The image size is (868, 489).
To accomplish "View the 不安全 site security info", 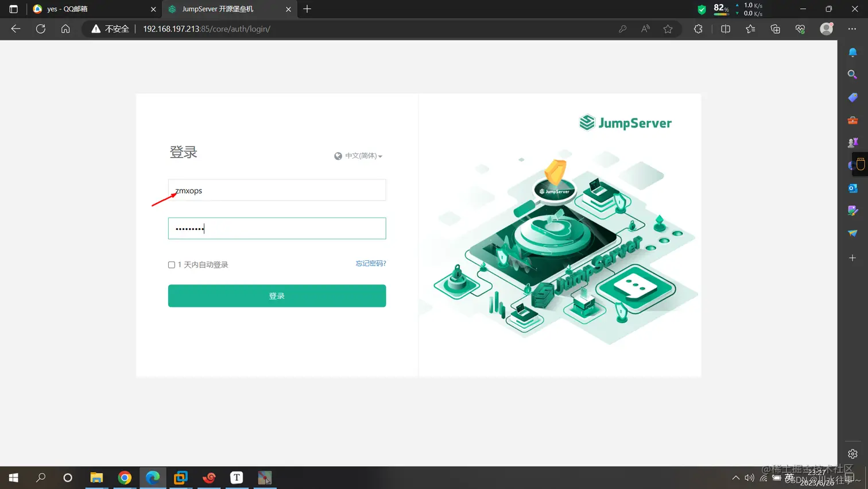I will click(x=110, y=29).
